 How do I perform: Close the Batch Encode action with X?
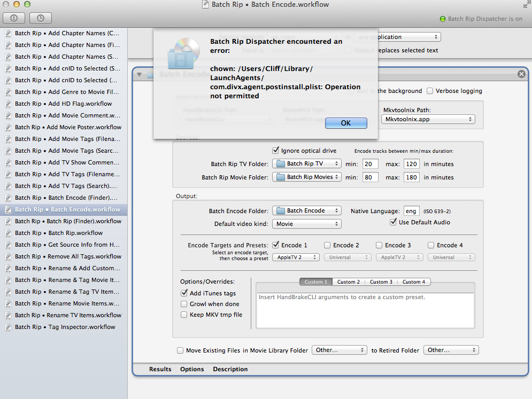point(521,74)
